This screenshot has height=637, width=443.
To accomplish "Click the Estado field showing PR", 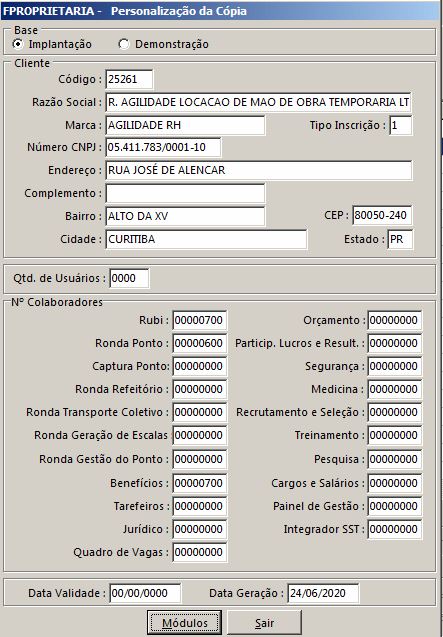I will (400, 239).
